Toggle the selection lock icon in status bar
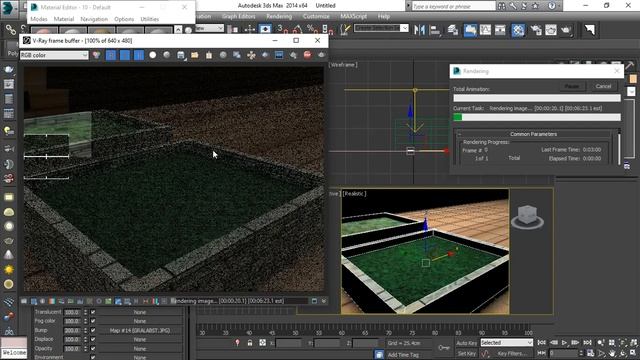This screenshot has height=360, width=640. pyautogui.click(x=250, y=343)
